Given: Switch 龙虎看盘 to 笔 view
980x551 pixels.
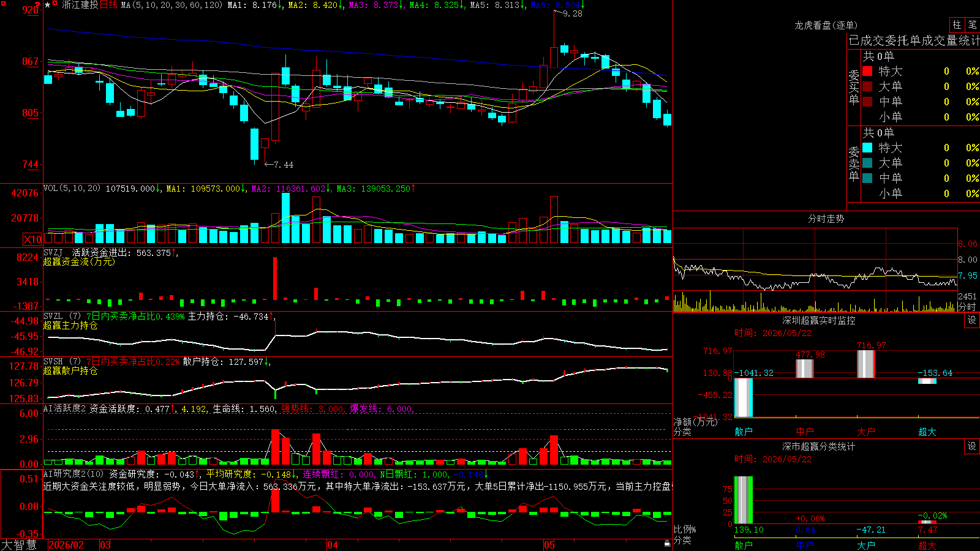Looking at the screenshot, I should click(973, 24).
